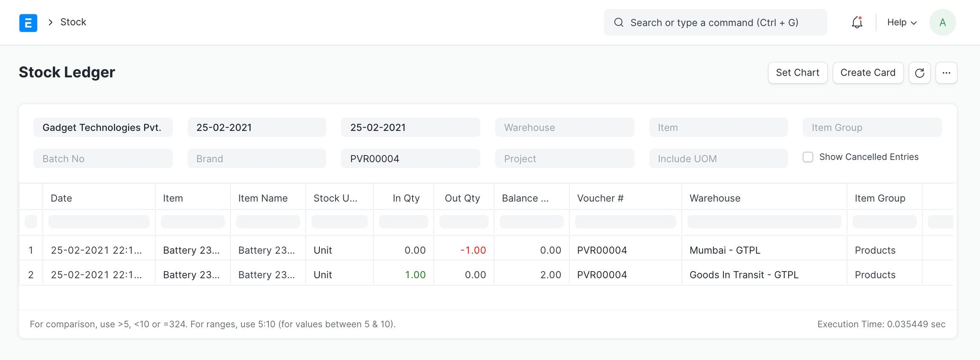Open the Warehouse filter dropdown
The width and height of the screenshot is (980, 360).
[x=564, y=128]
